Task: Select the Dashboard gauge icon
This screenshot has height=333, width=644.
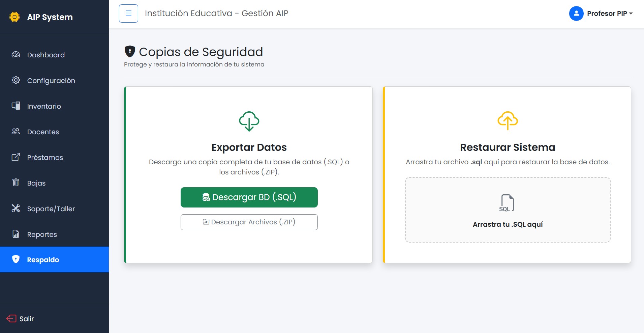Action: pyautogui.click(x=16, y=55)
